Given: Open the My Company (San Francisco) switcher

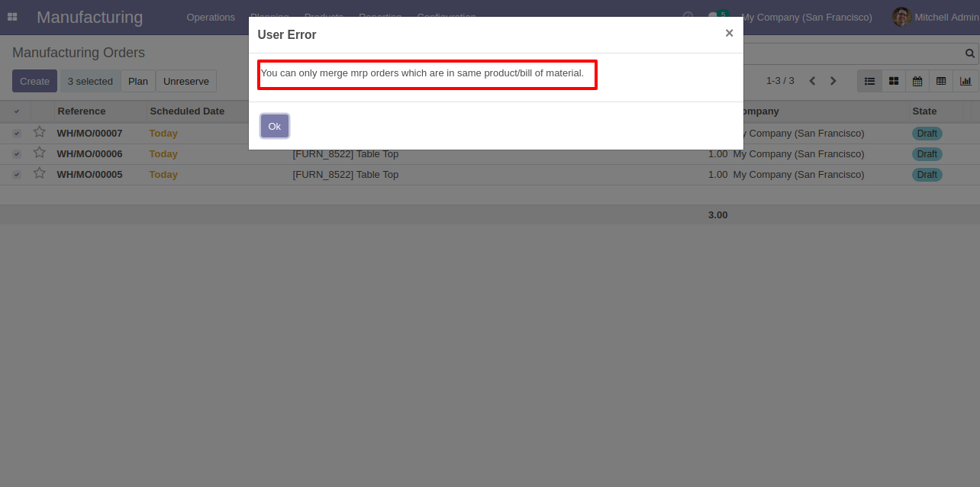Looking at the screenshot, I should point(807,17).
